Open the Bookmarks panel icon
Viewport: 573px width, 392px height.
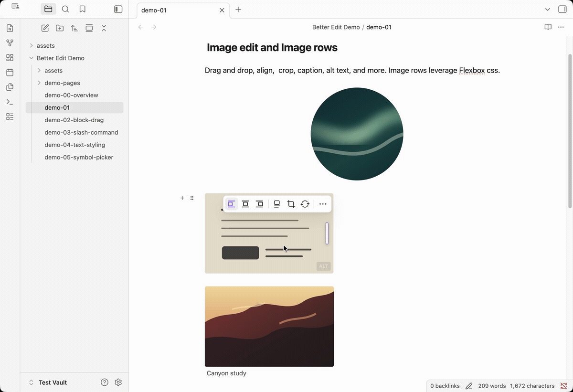point(83,9)
